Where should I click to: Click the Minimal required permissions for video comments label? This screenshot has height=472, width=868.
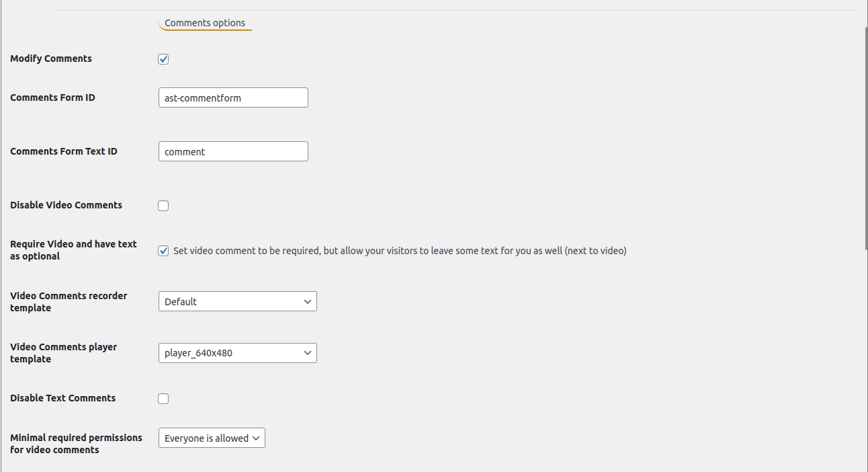click(x=76, y=444)
